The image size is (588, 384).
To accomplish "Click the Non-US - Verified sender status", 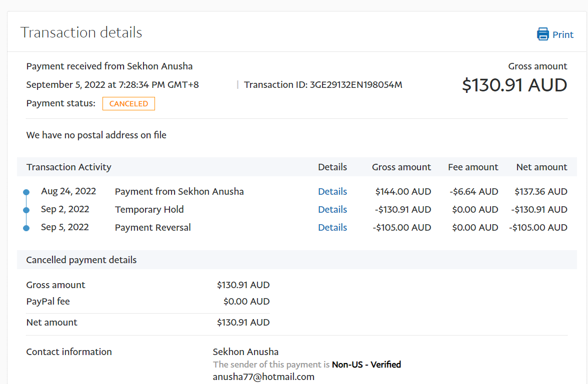I will pos(366,365).
